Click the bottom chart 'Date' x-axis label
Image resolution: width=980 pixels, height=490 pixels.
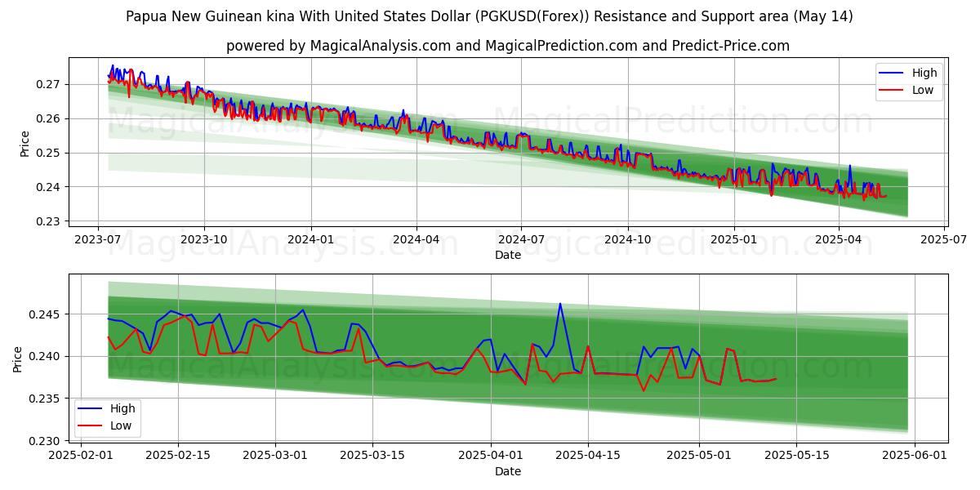(x=508, y=471)
